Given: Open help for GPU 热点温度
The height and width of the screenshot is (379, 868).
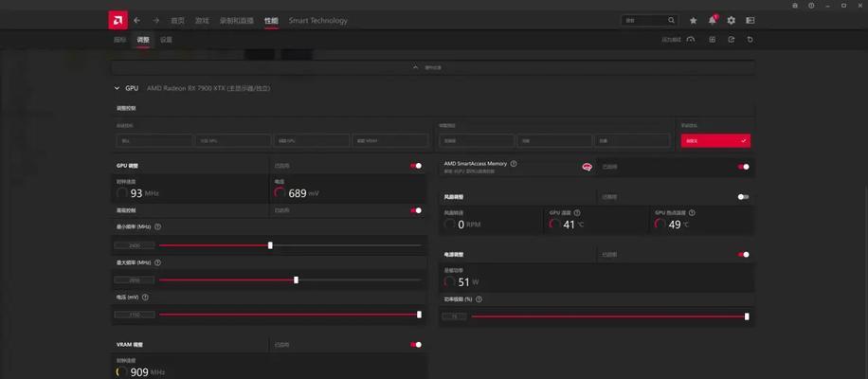Looking at the screenshot, I should point(692,212).
